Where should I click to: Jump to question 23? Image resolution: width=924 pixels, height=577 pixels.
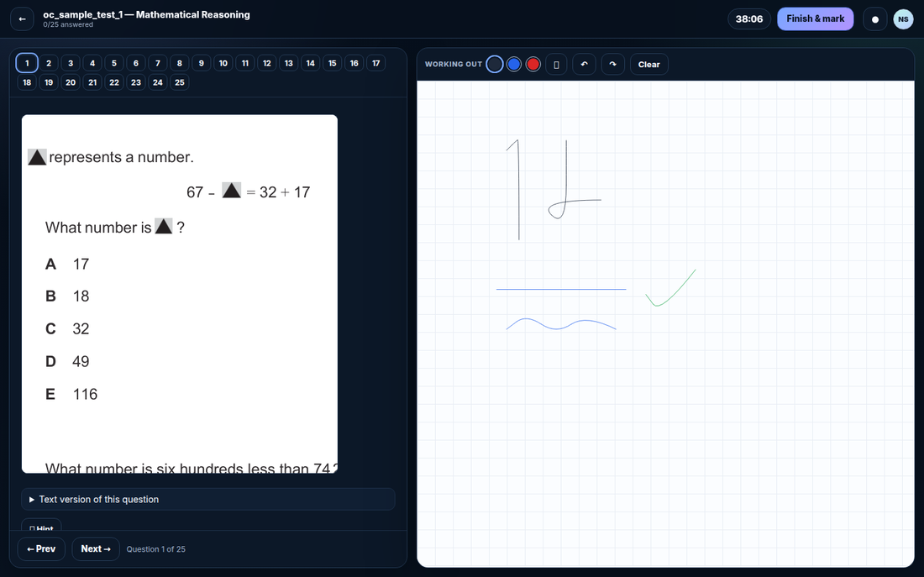point(136,82)
